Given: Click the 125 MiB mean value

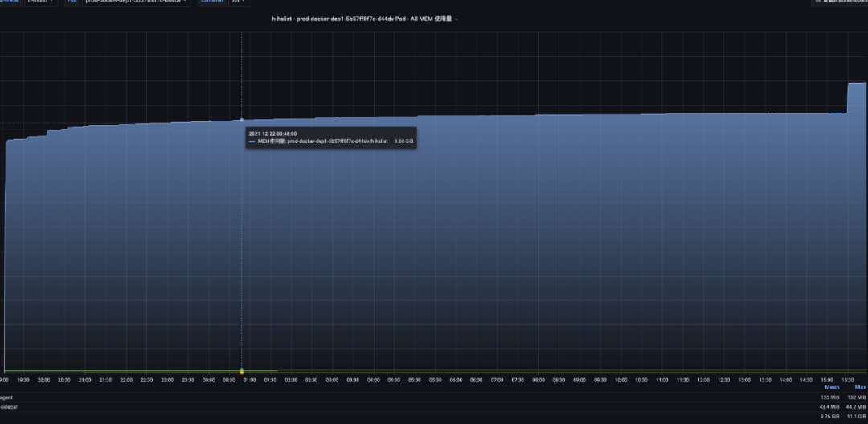Looking at the screenshot, I should click(829, 397).
